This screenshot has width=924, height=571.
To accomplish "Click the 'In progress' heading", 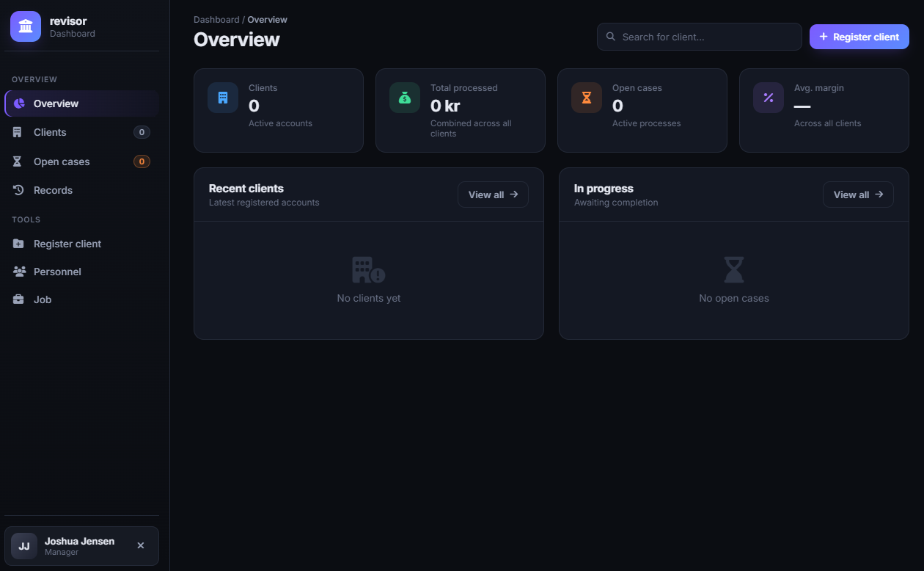I will [x=604, y=189].
